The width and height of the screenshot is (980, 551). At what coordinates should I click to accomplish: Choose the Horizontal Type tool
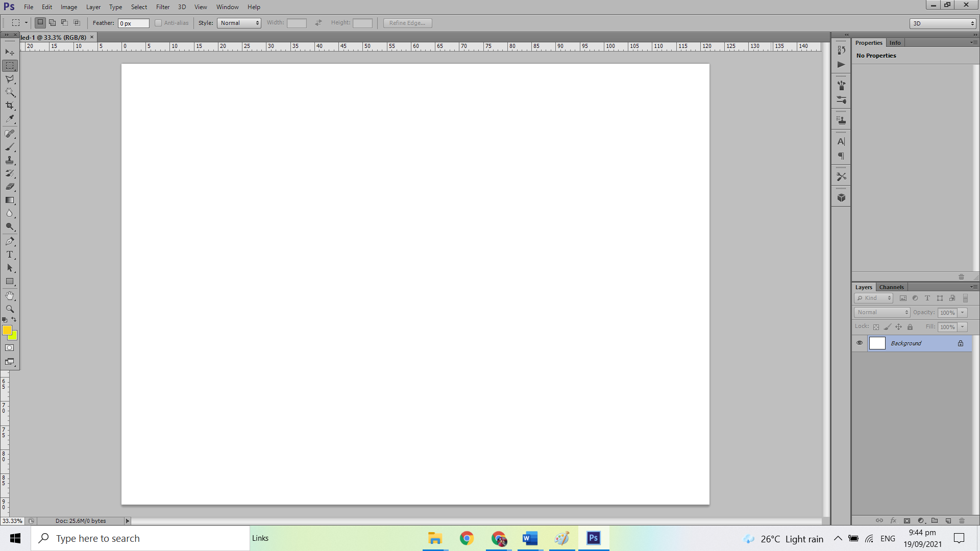point(9,255)
